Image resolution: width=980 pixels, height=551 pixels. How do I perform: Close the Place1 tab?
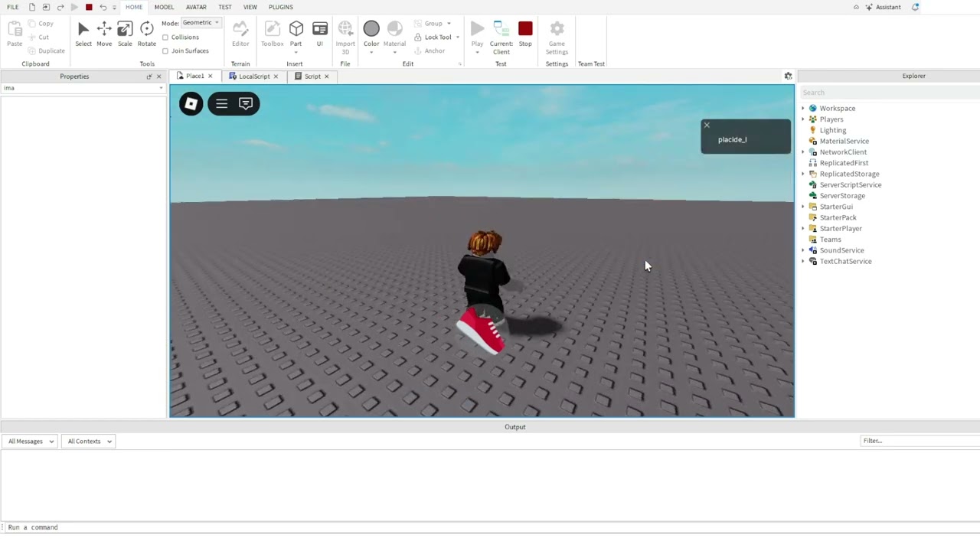210,77
